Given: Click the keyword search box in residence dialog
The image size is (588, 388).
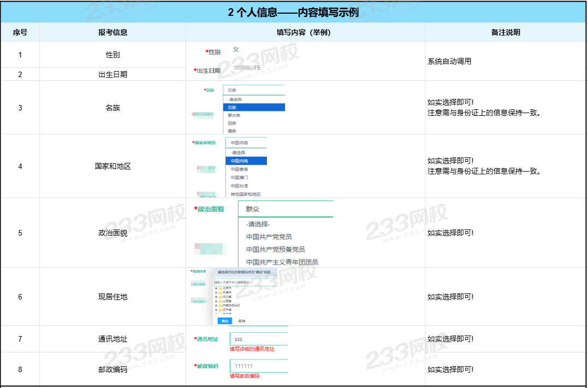Looking at the screenshot, I should [246, 283].
